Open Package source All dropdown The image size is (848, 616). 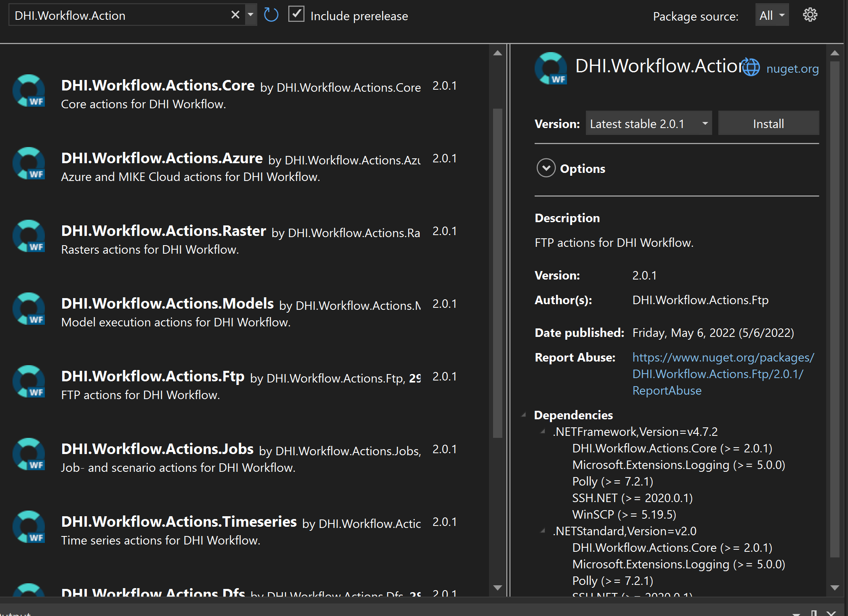[772, 15]
